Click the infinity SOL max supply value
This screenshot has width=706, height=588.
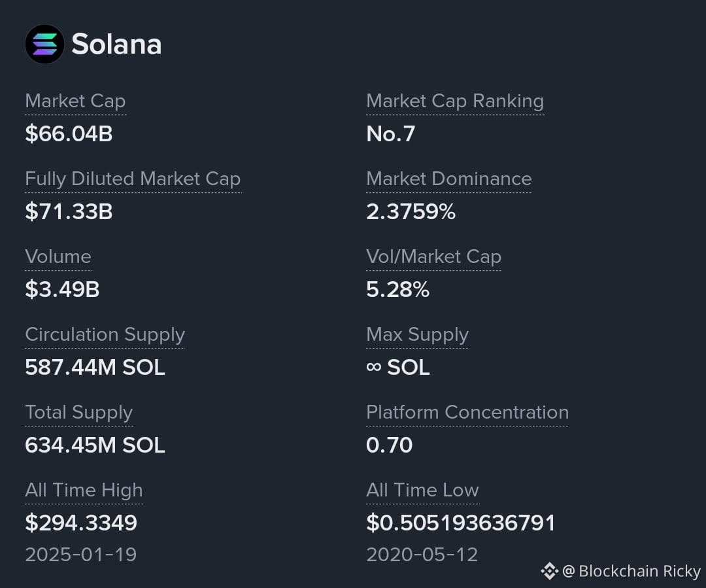coord(398,367)
